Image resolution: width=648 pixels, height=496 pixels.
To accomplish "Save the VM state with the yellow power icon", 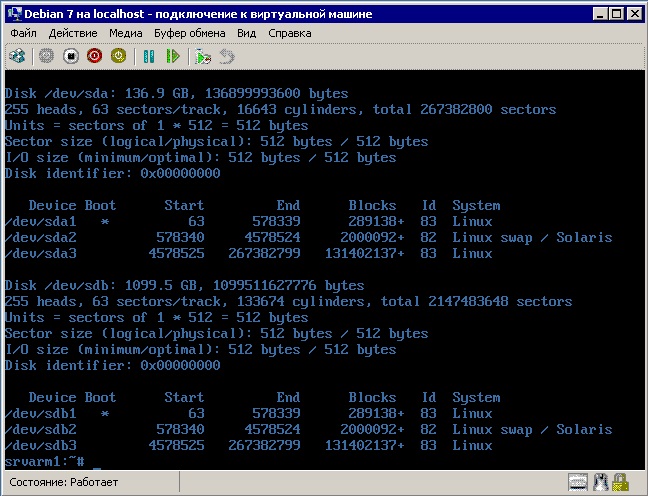I will [119, 56].
